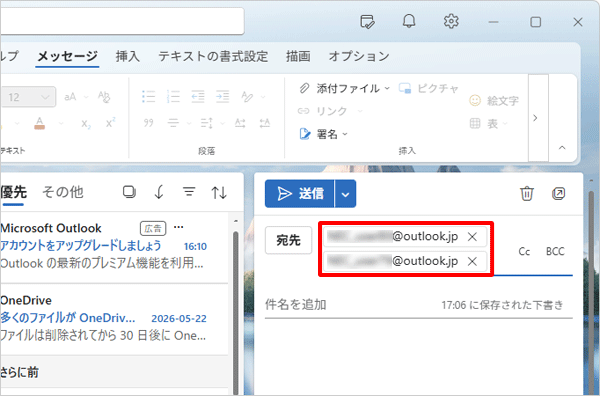Image resolution: width=600 pixels, height=396 pixels.
Task: Expand the リンク dropdown
Action: tap(360, 111)
